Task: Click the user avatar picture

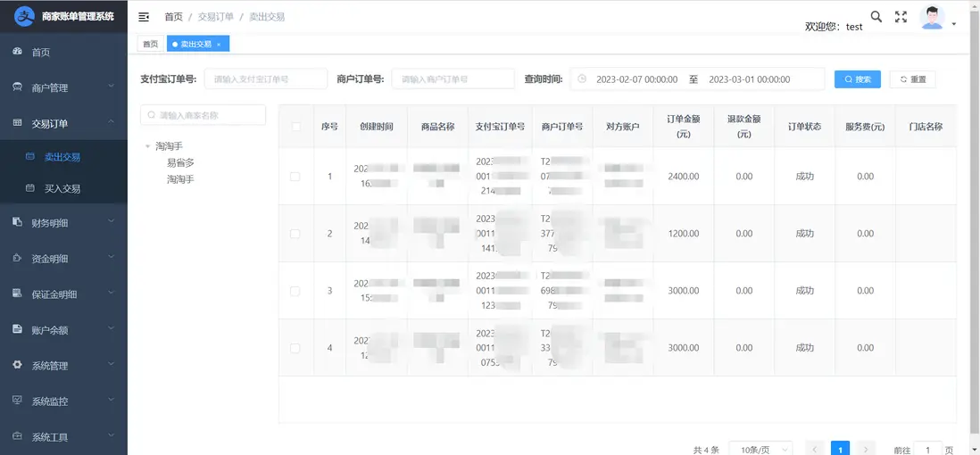Action: [932, 18]
